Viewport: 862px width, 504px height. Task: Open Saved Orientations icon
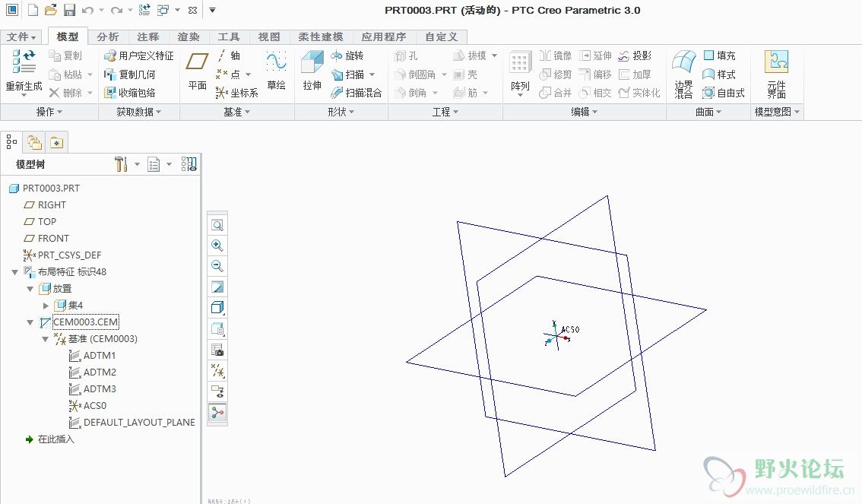217,329
